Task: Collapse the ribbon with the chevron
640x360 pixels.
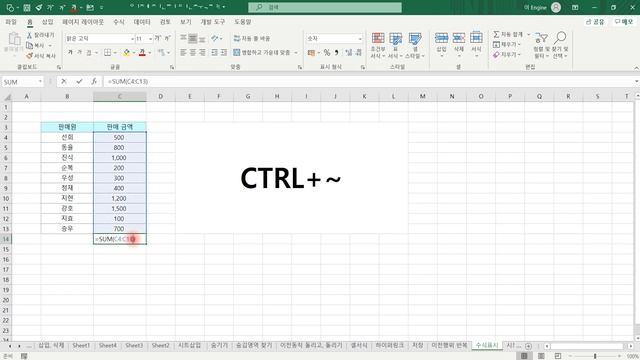Action: pos(636,68)
